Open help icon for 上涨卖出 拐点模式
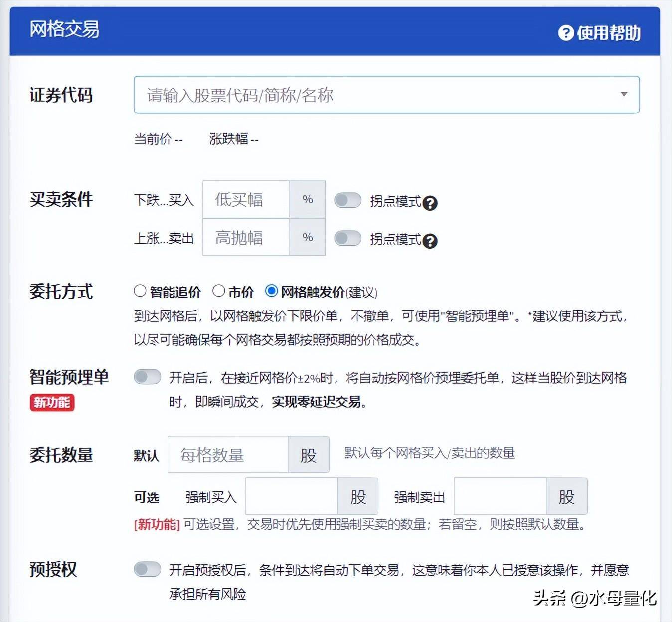The width and height of the screenshot is (672, 622). [430, 241]
